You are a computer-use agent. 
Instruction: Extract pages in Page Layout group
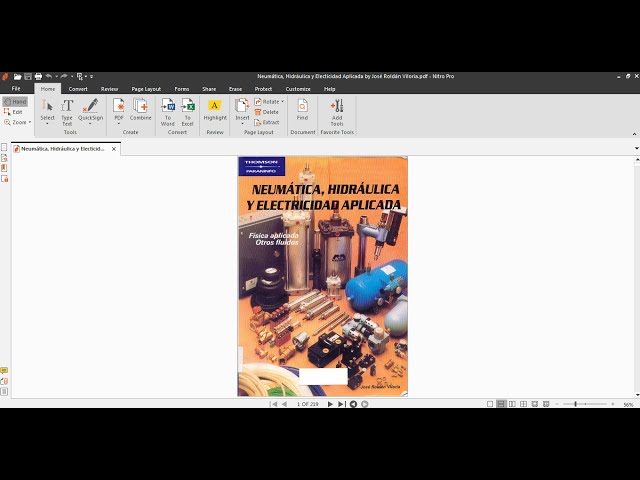coord(267,122)
